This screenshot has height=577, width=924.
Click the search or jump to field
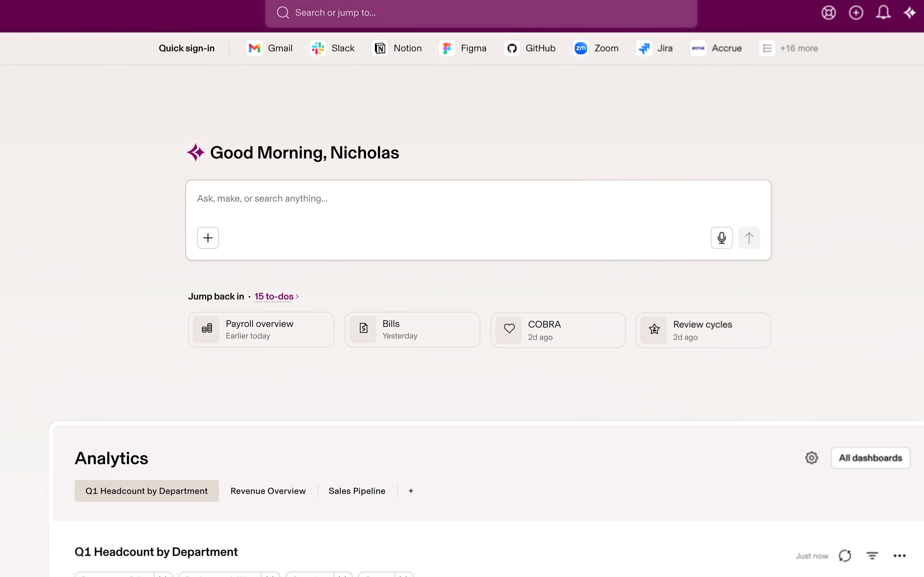click(481, 13)
